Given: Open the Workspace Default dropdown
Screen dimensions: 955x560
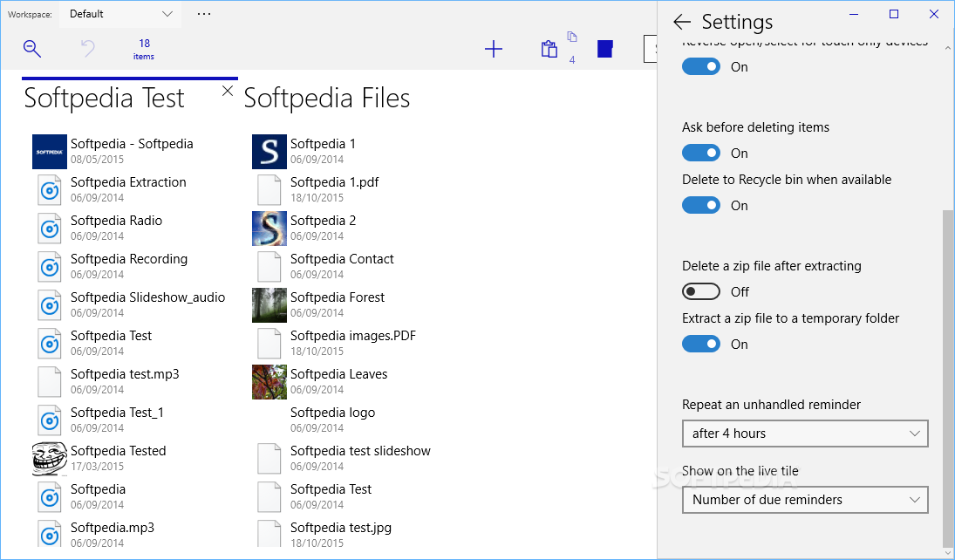Looking at the screenshot, I should tap(120, 14).
